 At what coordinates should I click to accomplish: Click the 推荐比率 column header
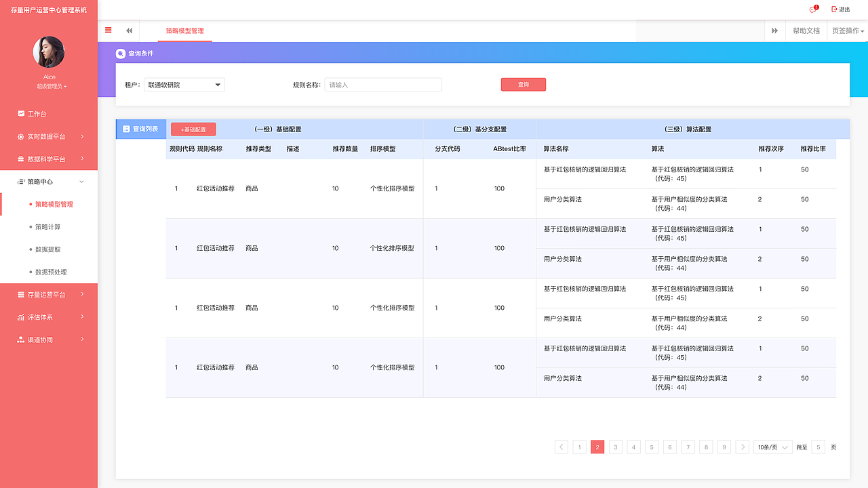pos(813,148)
